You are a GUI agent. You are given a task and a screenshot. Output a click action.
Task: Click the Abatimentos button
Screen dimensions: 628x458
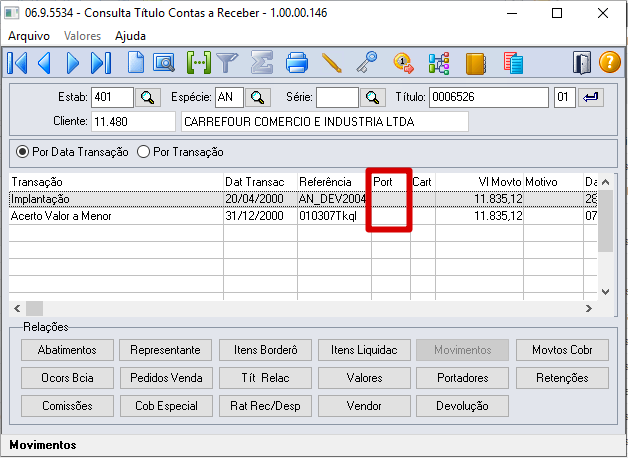(x=67, y=350)
